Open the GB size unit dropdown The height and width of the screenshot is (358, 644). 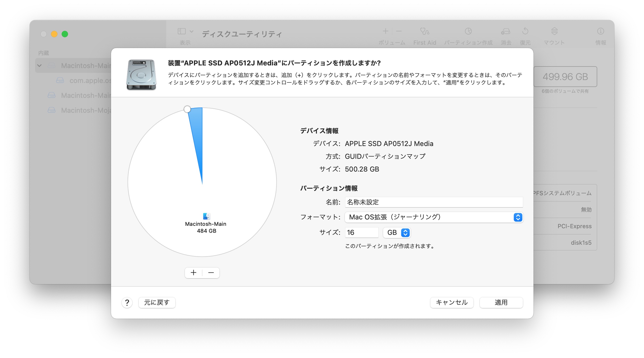tap(397, 233)
